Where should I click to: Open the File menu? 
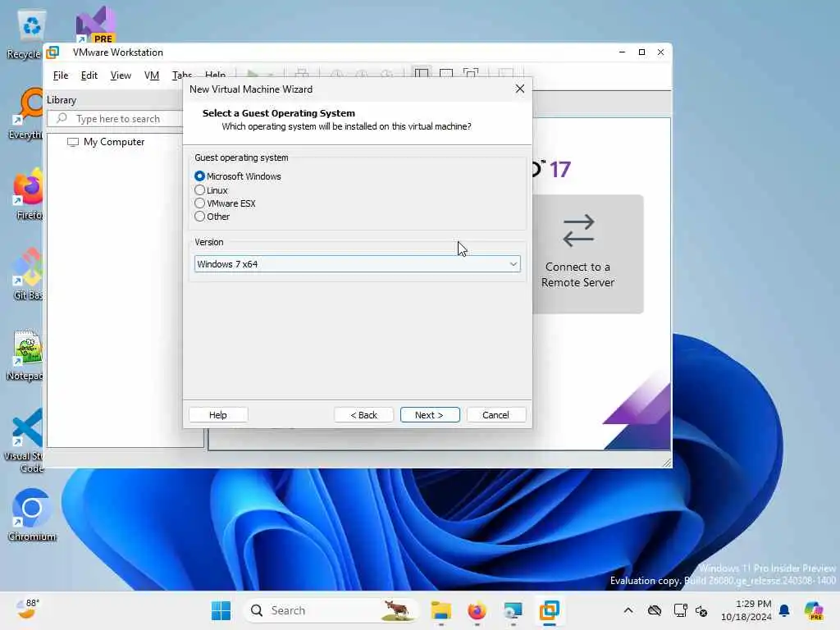61,75
